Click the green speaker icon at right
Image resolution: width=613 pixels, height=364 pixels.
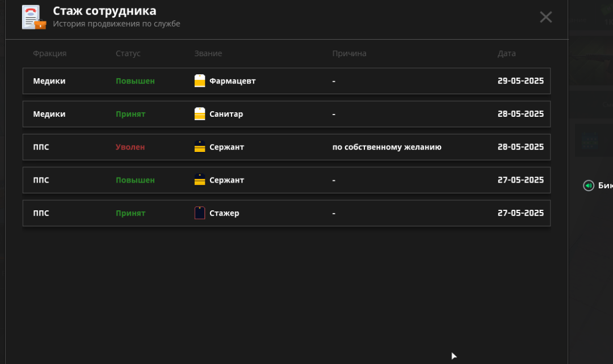click(x=589, y=185)
